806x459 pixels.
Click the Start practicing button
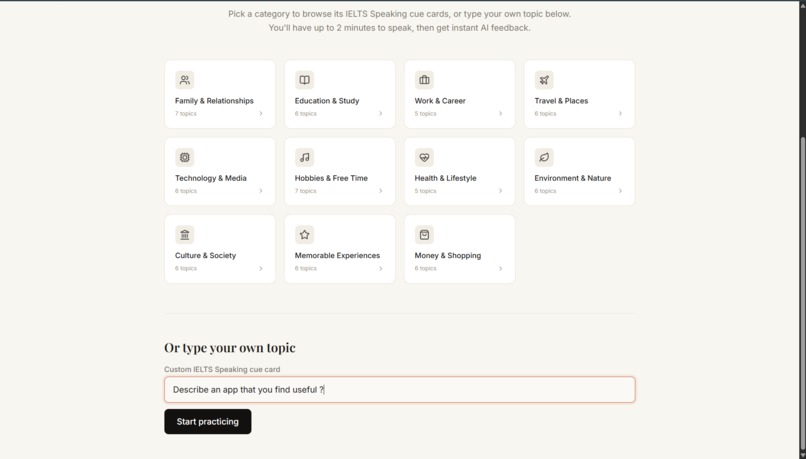pos(208,421)
